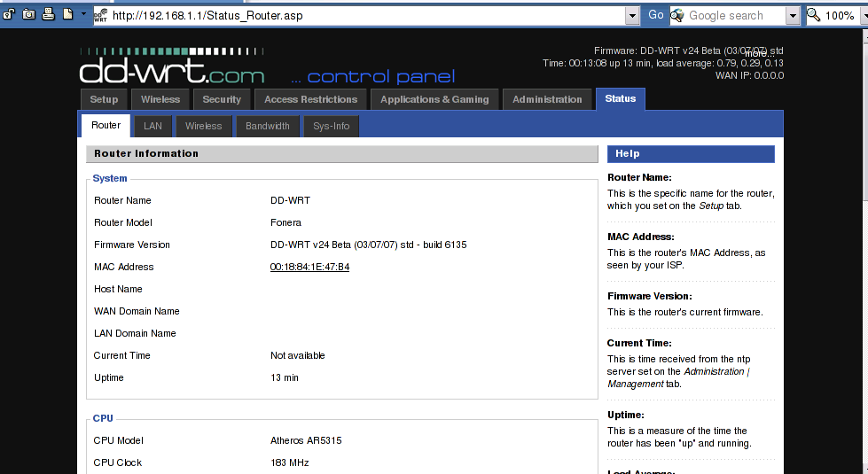868x474 pixels.
Task: Click the Help panel header
Action: (x=691, y=154)
